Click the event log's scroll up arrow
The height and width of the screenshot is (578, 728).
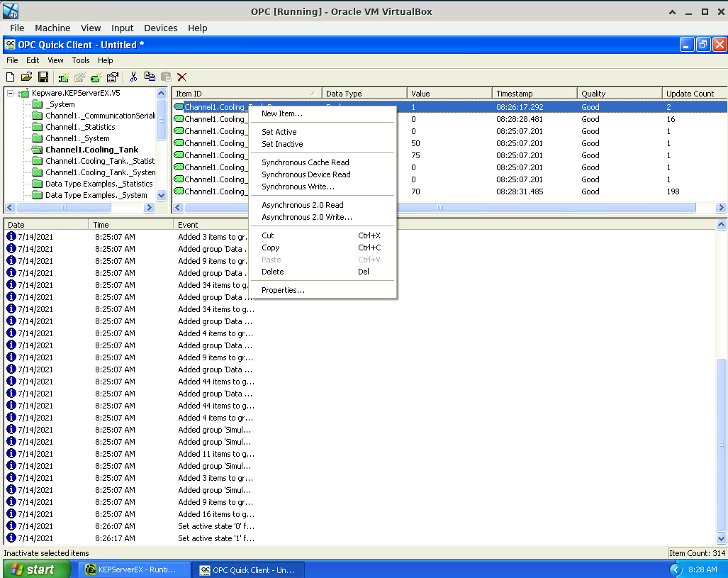pyautogui.click(x=721, y=224)
